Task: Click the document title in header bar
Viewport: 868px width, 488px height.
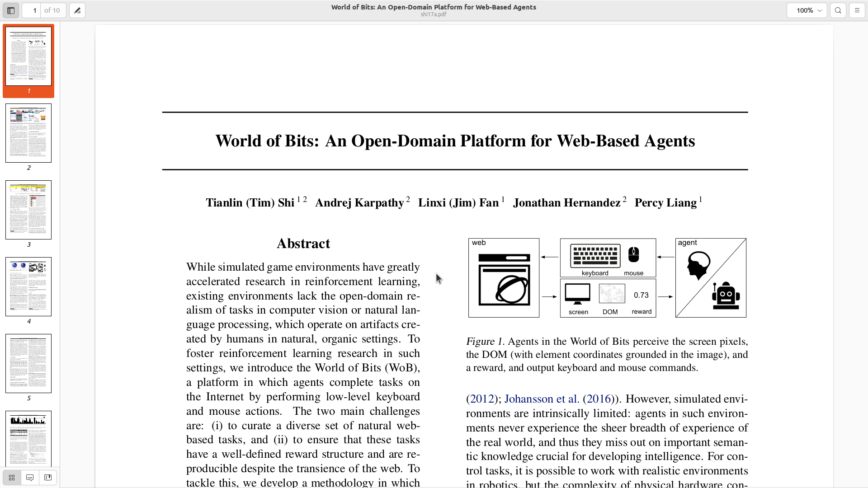Action: coord(434,7)
